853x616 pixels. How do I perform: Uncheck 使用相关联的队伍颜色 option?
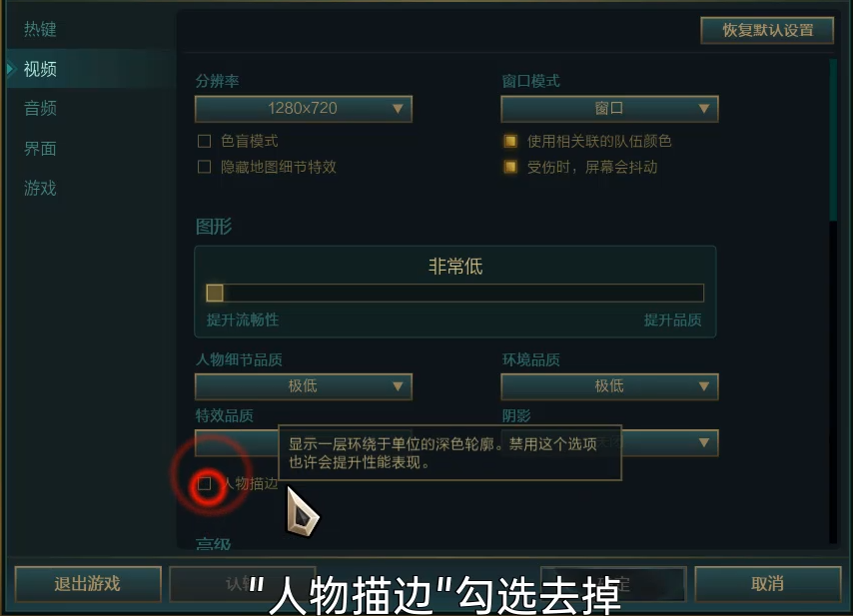coord(510,142)
